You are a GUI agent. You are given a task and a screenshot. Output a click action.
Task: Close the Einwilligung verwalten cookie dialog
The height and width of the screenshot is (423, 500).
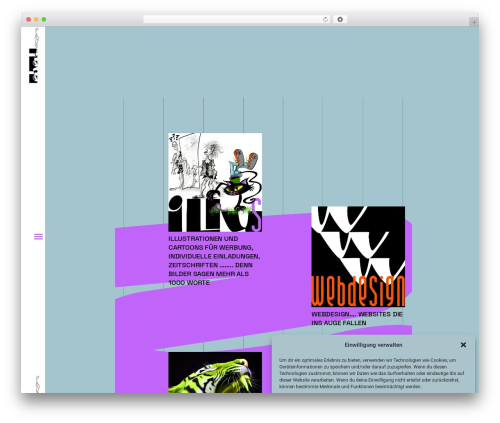tap(463, 345)
